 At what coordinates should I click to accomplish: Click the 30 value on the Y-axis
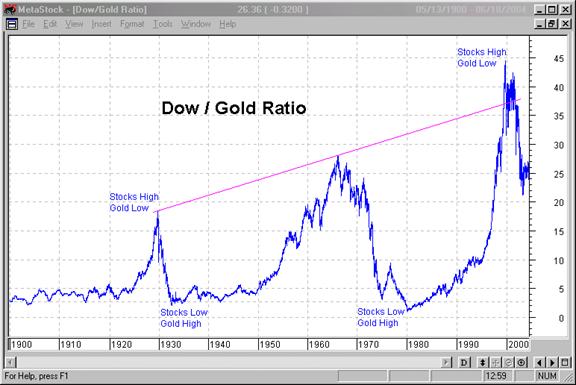[559, 145]
